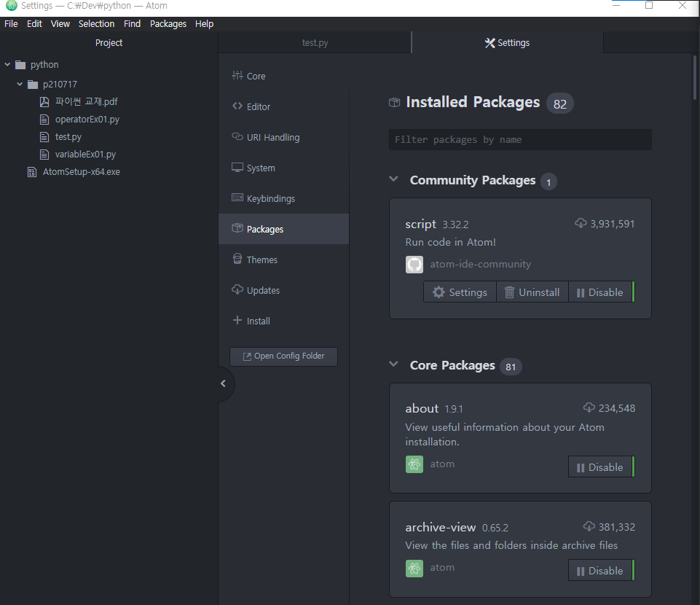Screen dimensions: 700x605
Task: Disable the script package
Action: click(602, 292)
